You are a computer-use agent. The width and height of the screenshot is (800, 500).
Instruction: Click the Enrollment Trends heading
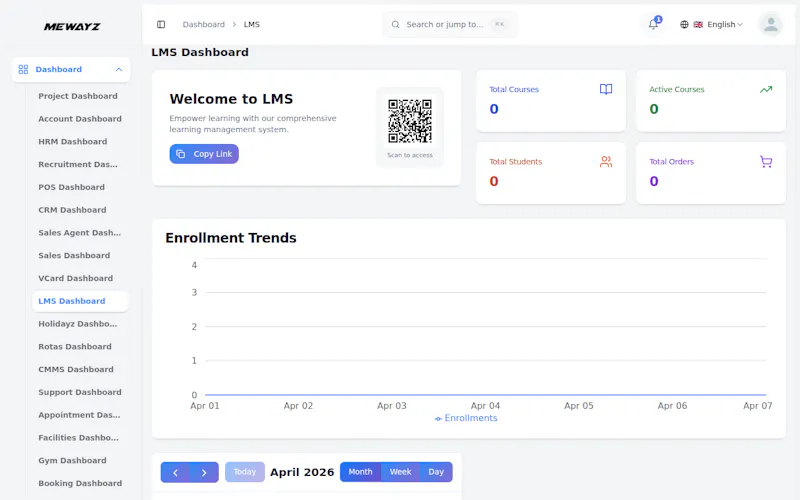231,238
